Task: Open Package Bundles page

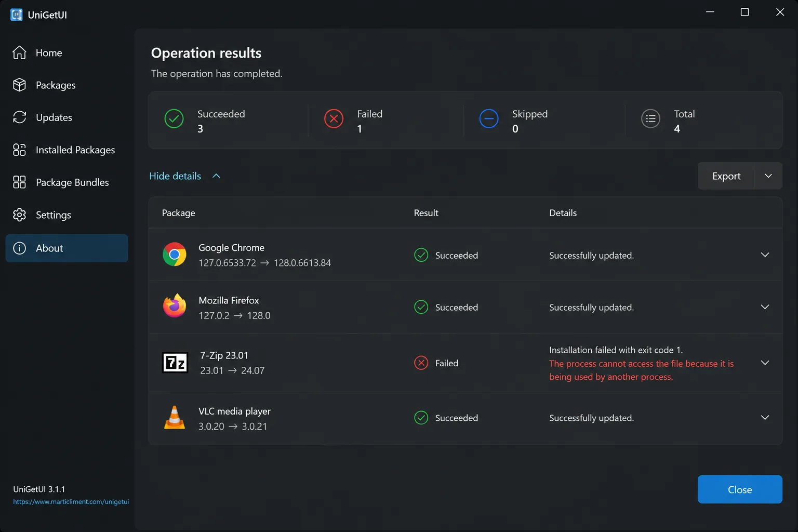Action: (66, 182)
